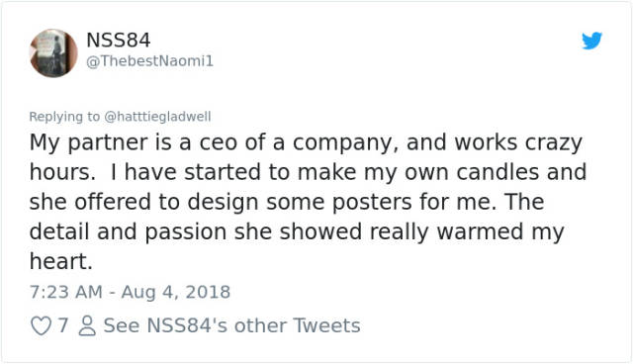
Task: Click the line about design some posters
Action: click(287, 202)
